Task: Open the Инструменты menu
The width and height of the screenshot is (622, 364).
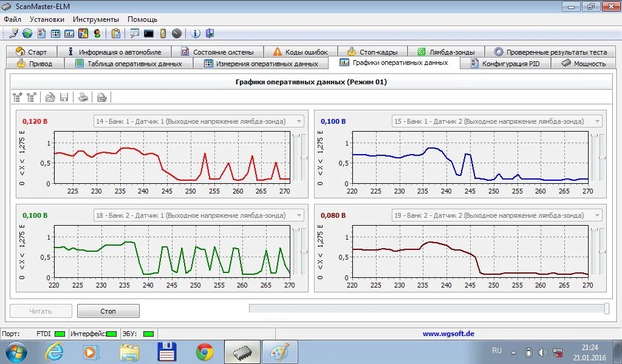Action: click(x=95, y=19)
